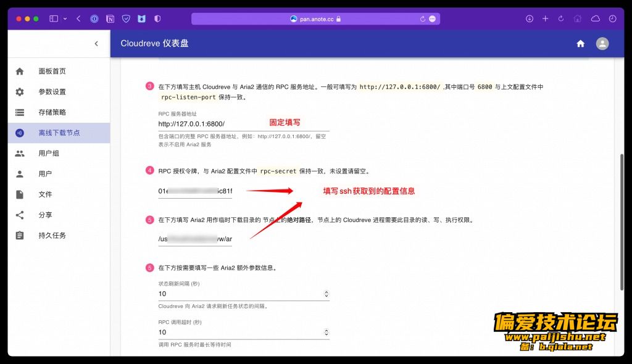632x364 pixels.
Task: Open the 持久任务 menu item
Action: click(59, 236)
